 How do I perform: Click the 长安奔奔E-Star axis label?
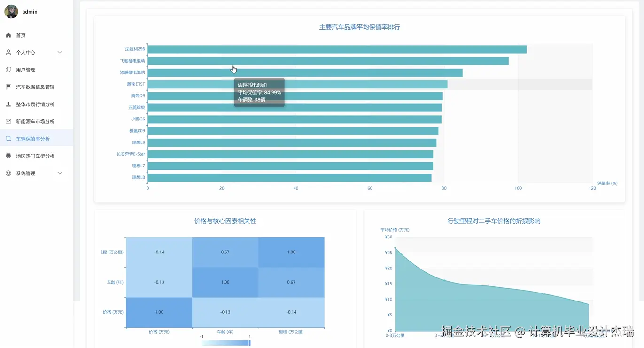pos(131,154)
